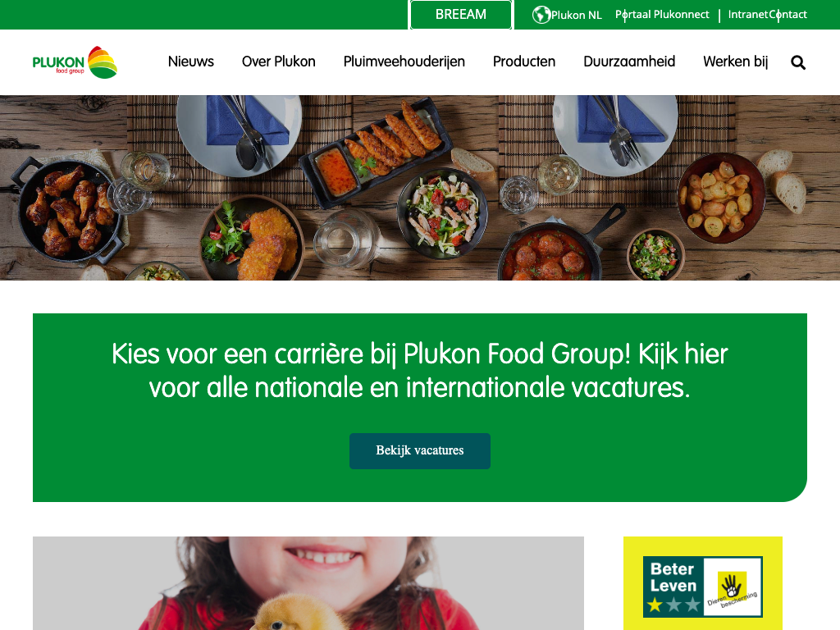
Task: Open the BREEAM button
Action: [461, 15]
